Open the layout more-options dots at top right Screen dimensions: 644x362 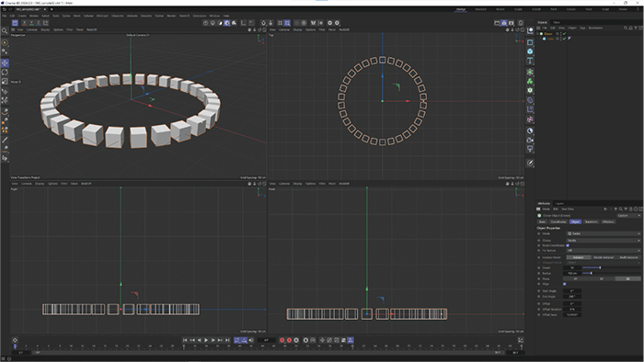pyautogui.click(x=638, y=9)
